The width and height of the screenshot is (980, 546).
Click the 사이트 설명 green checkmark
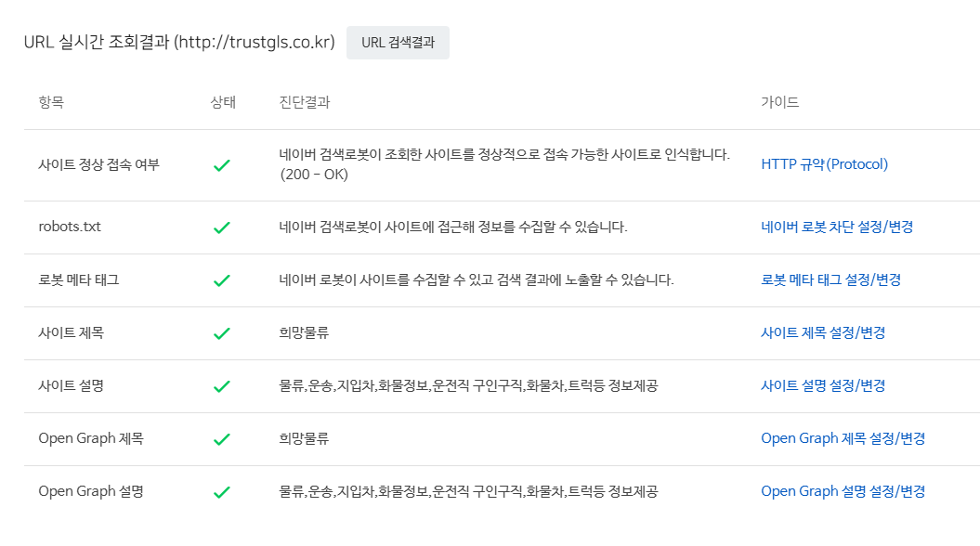click(222, 385)
